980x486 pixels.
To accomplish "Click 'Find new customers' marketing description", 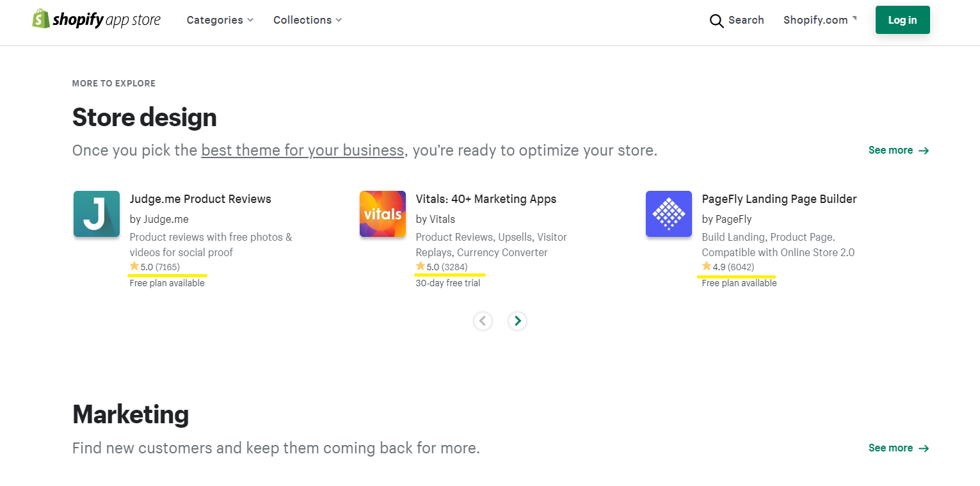I will point(276,448).
